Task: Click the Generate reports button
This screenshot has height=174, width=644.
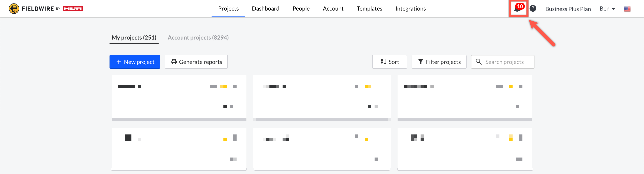Action: (196, 62)
